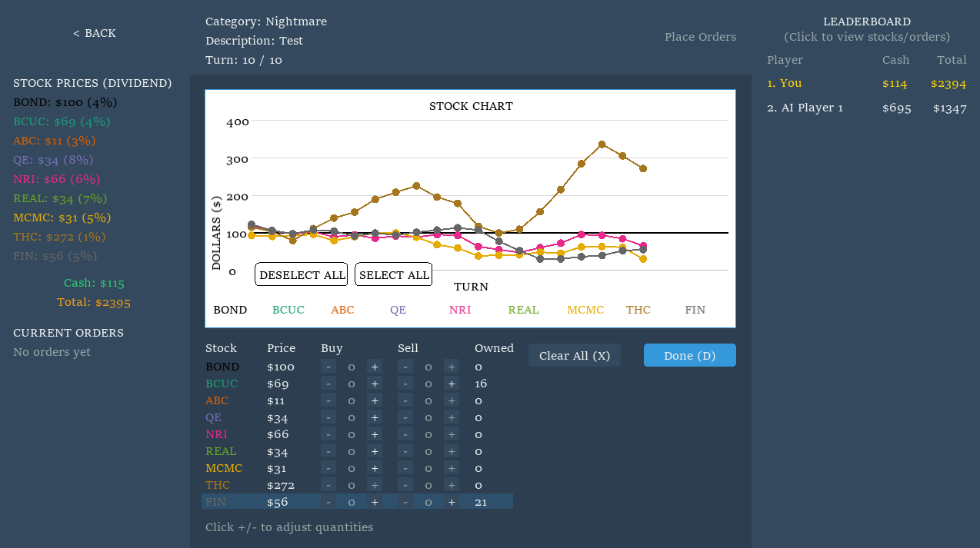Increase REAL sell quantity with plus
980x548 pixels.
[x=452, y=451]
